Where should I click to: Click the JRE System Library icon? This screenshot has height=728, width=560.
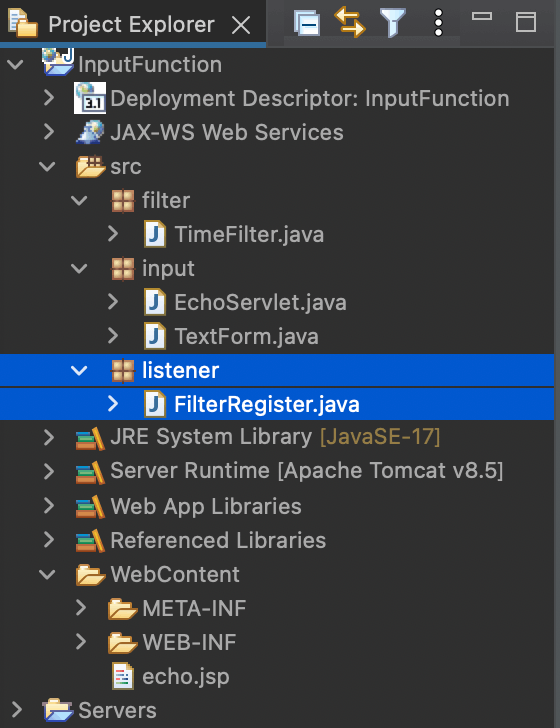point(90,438)
